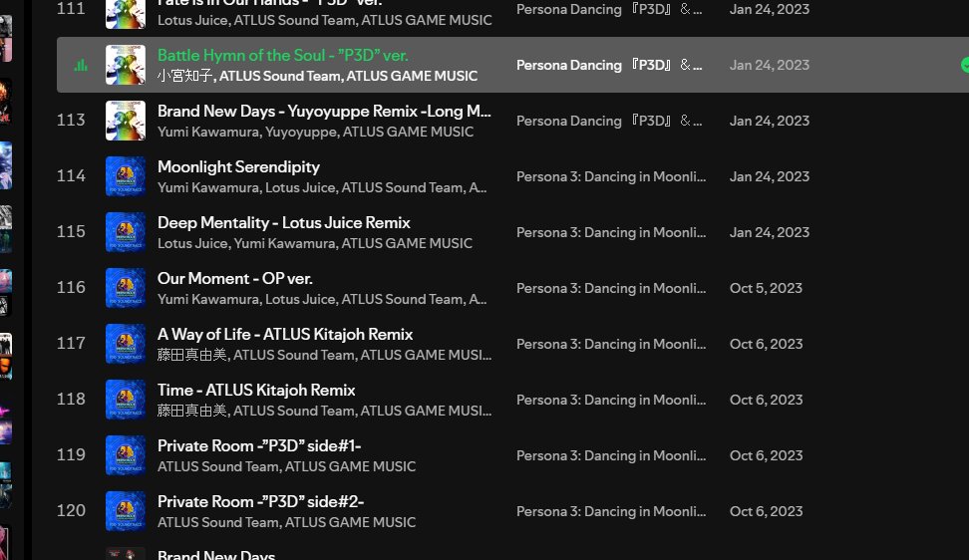Open track Deep Mentality - Lotus Juice Remix

coord(284,222)
